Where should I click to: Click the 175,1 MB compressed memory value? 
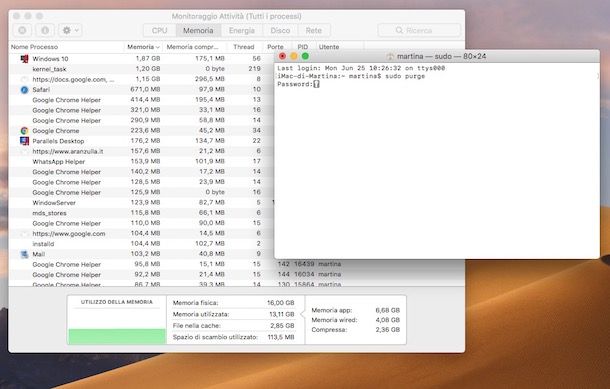click(x=210, y=58)
